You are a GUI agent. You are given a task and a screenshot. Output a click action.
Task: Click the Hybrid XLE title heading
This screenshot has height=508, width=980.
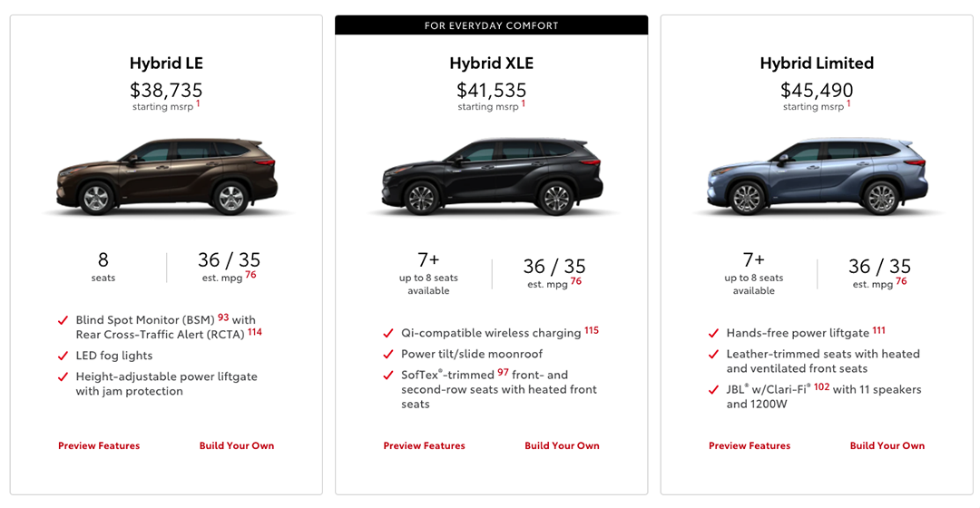click(492, 63)
